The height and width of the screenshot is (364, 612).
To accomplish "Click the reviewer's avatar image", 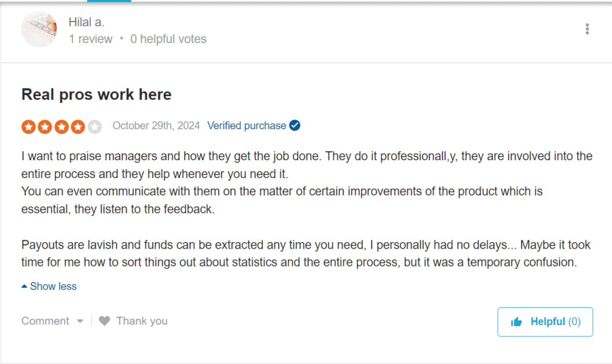I will tap(39, 29).
